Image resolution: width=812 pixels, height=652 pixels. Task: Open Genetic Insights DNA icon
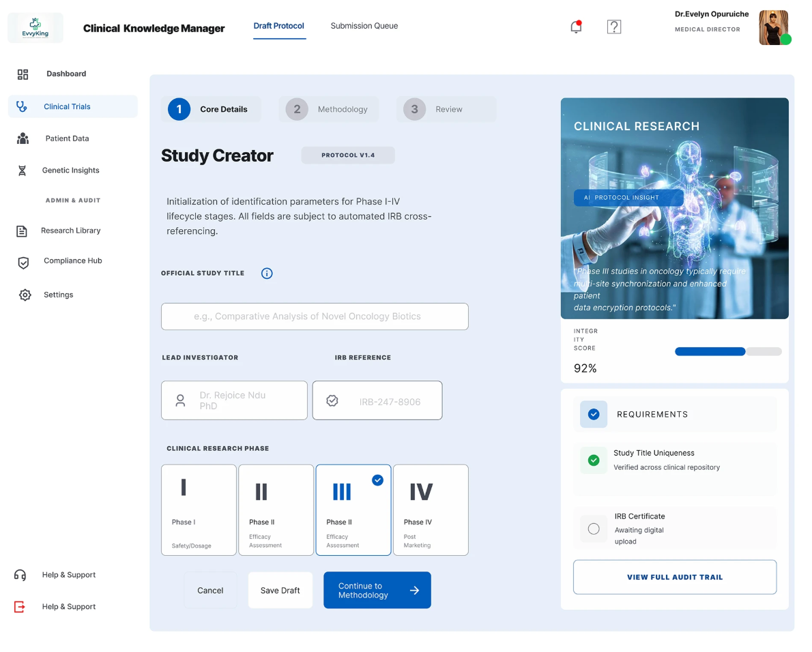tap(23, 171)
